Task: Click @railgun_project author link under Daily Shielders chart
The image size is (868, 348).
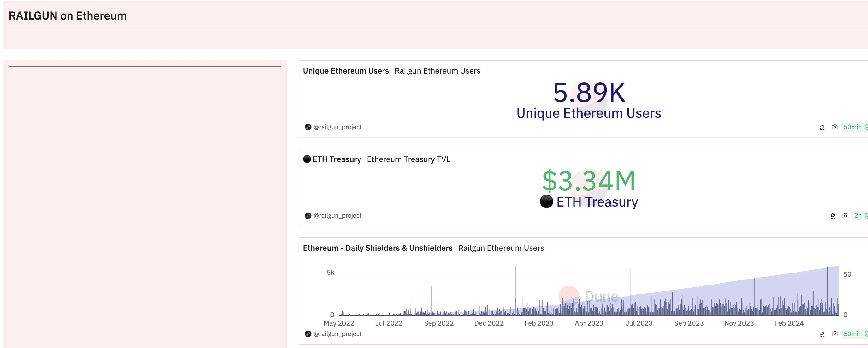Action: (x=337, y=334)
